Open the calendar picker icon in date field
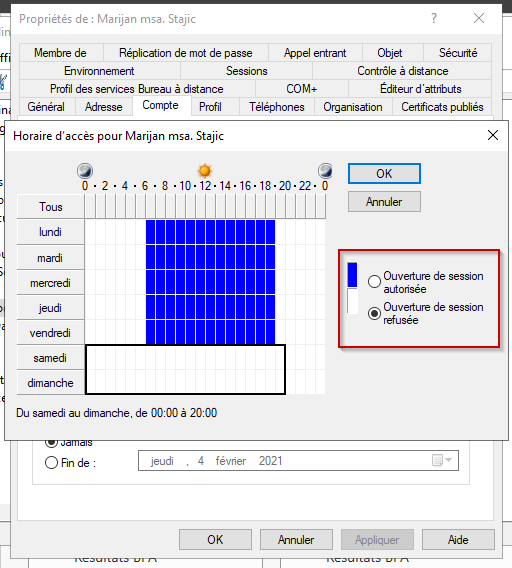512x568 pixels. (x=442, y=460)
